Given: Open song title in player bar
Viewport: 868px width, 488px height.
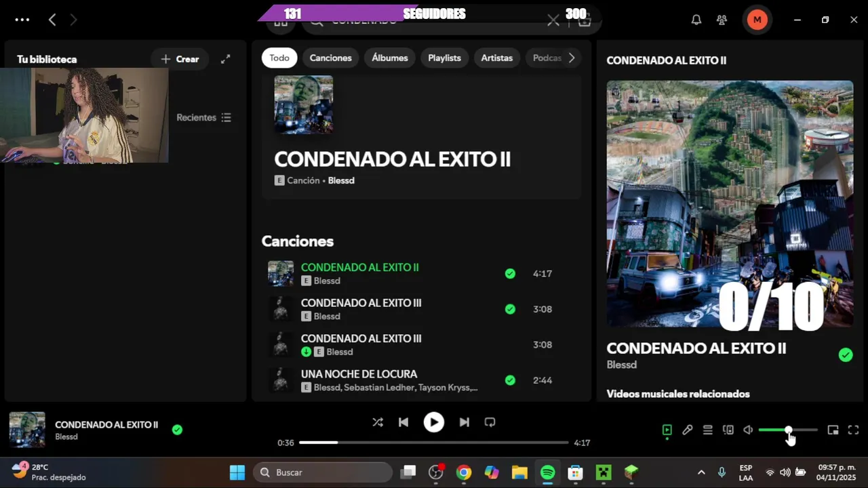Looking at the screenshot, I should (x=106, y=425).
